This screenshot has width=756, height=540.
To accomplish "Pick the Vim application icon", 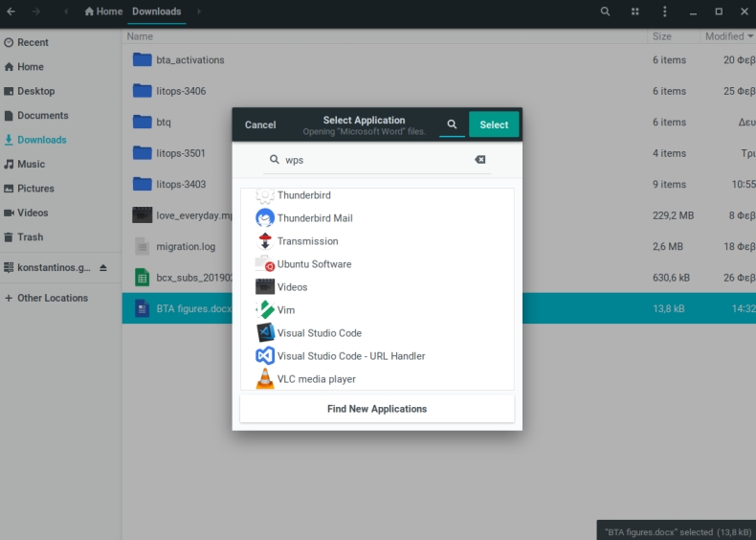I will pos(265,310).
